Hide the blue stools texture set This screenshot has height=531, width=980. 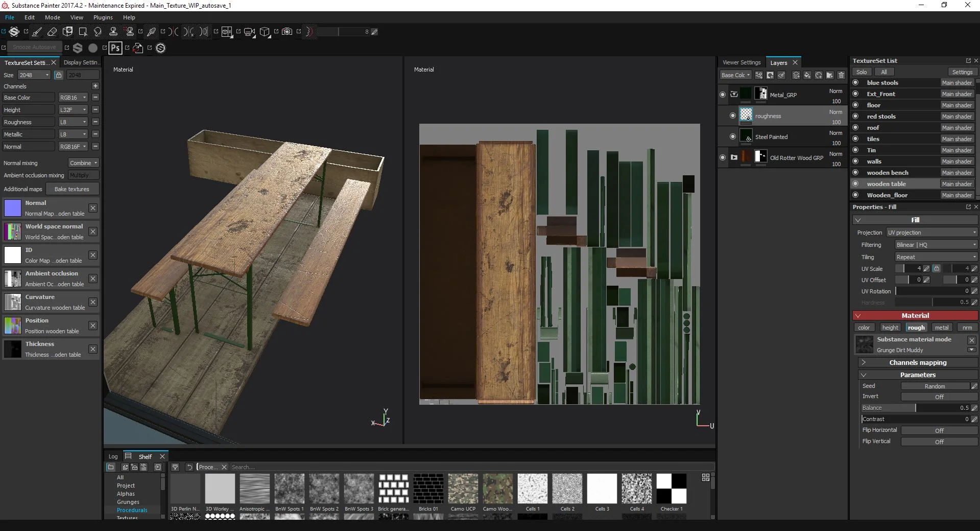point(855,83)
